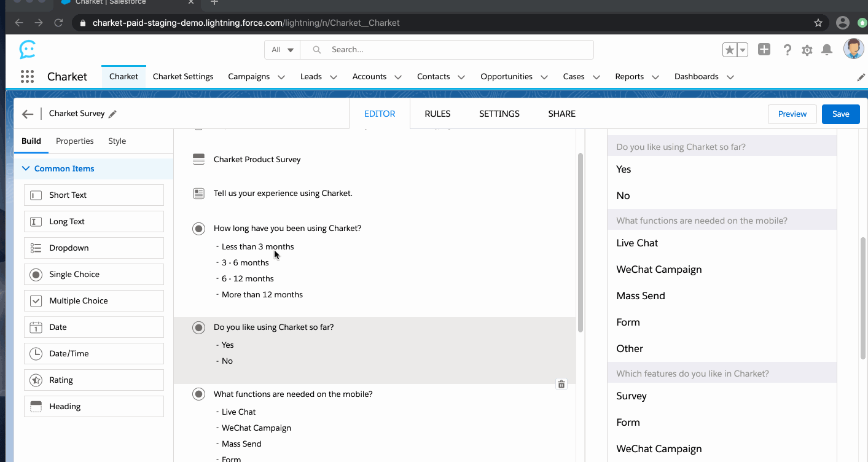The height and width of the screenshot is (462, 868).
Task: Open Salesforce setup gear icon
Action: [807, 50]
